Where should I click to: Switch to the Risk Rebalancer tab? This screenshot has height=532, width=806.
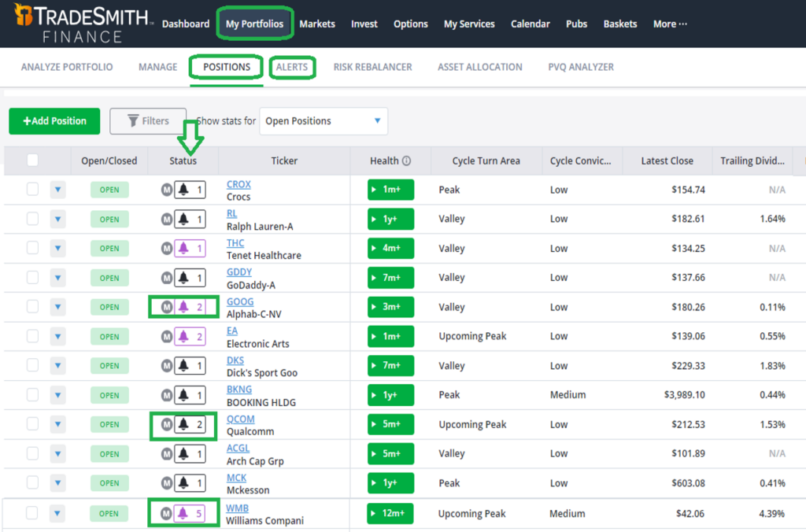coord(372,67)
